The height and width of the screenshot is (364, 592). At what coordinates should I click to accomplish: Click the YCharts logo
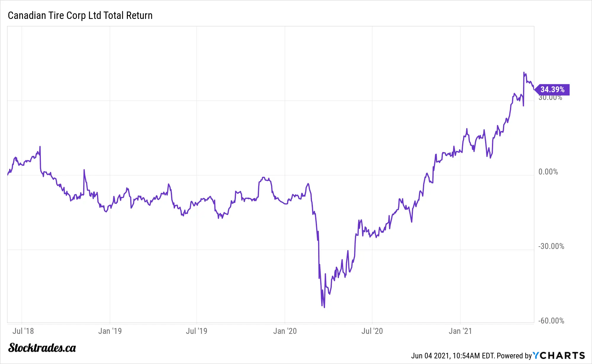tap(559, 355)
